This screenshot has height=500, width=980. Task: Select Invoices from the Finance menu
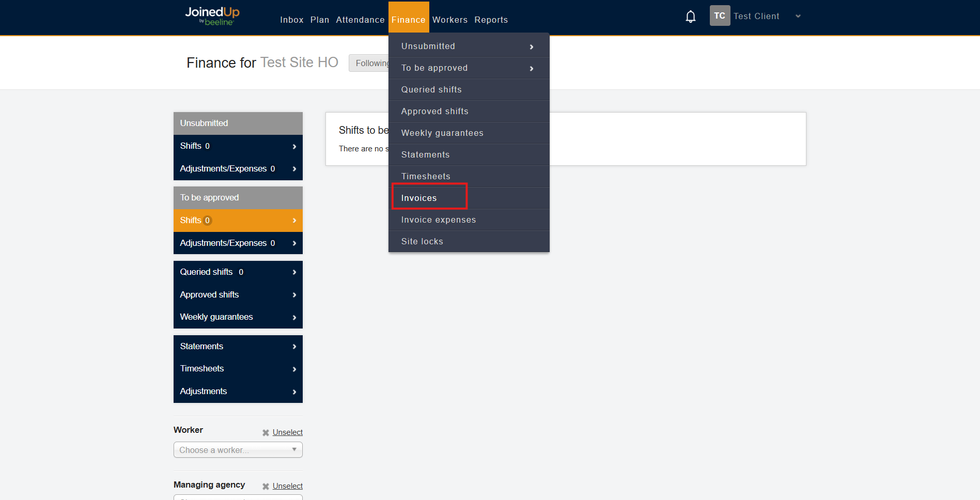coord(419,198)
